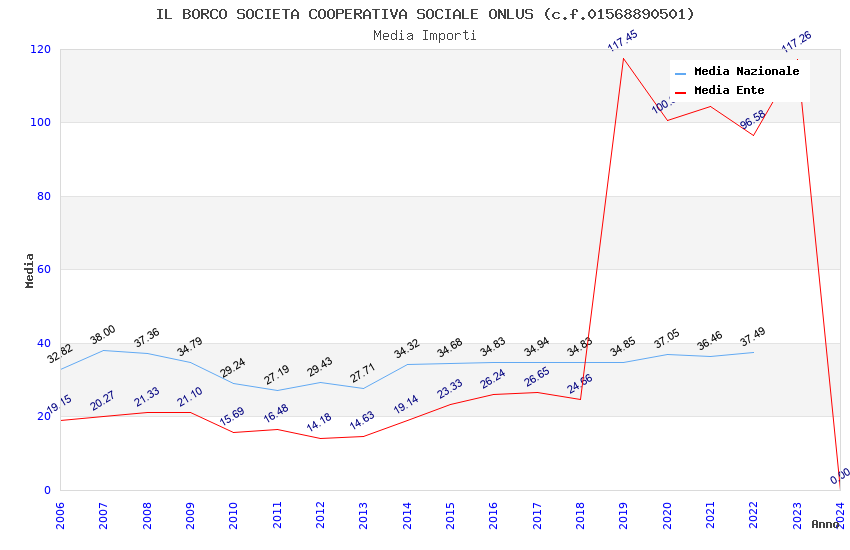Click the vertical 'Media' axis title
Screen dimensions: 850x550
29,270
